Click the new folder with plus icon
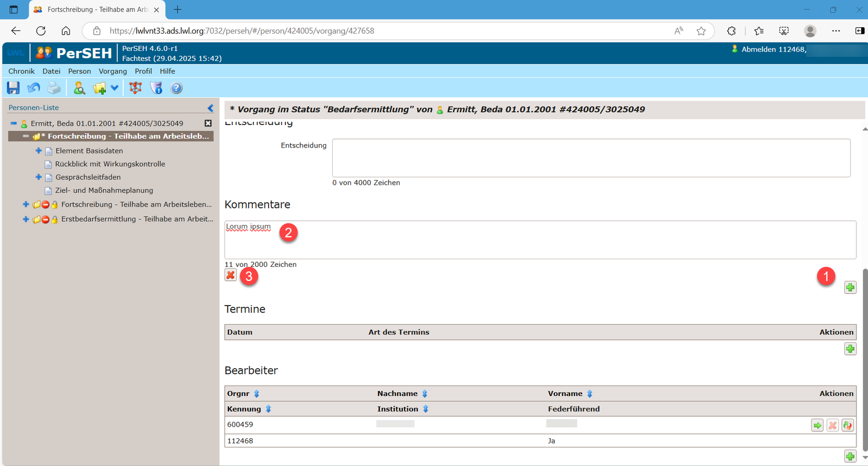 [x=100, y=88]
